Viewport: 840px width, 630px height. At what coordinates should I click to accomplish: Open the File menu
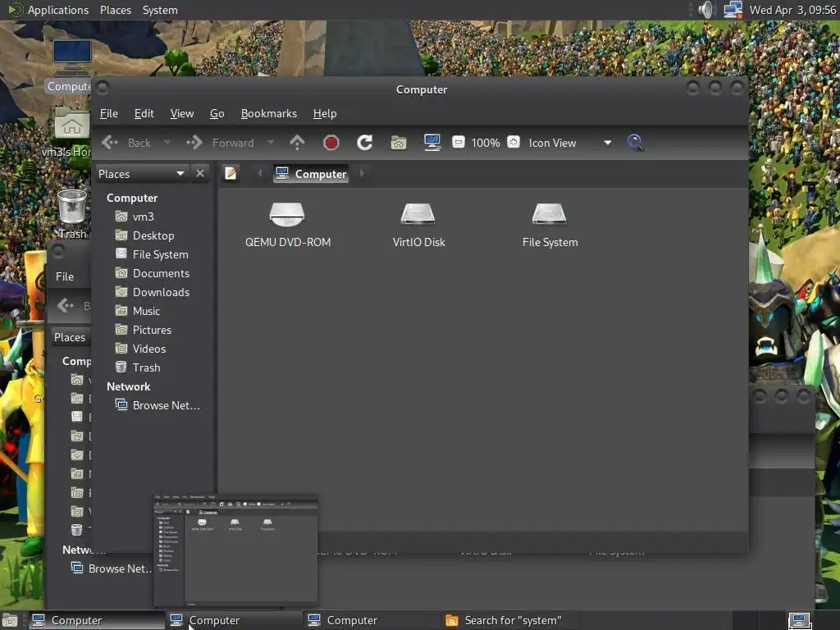[x=109, y=113]
